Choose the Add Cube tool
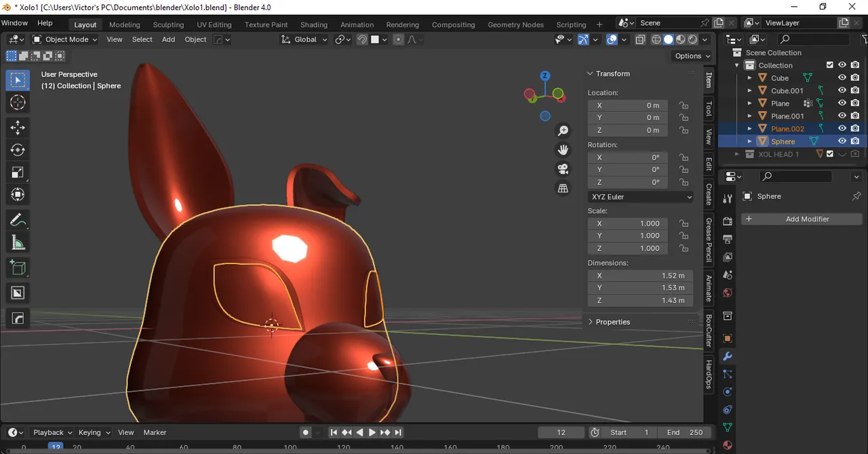Image resolution: width=868 pixels, height=454 pixels. 18,268
